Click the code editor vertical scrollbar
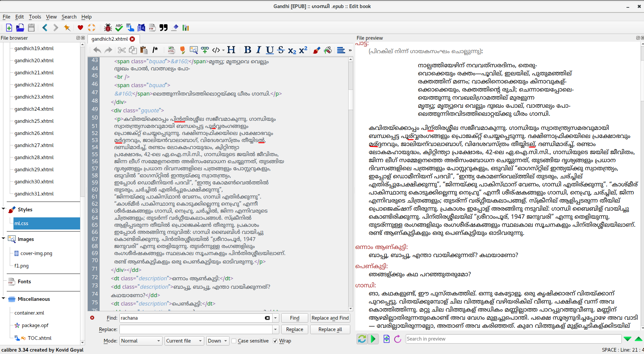Image resolution: width=644 pixels, height=354 pixels. 351,184
